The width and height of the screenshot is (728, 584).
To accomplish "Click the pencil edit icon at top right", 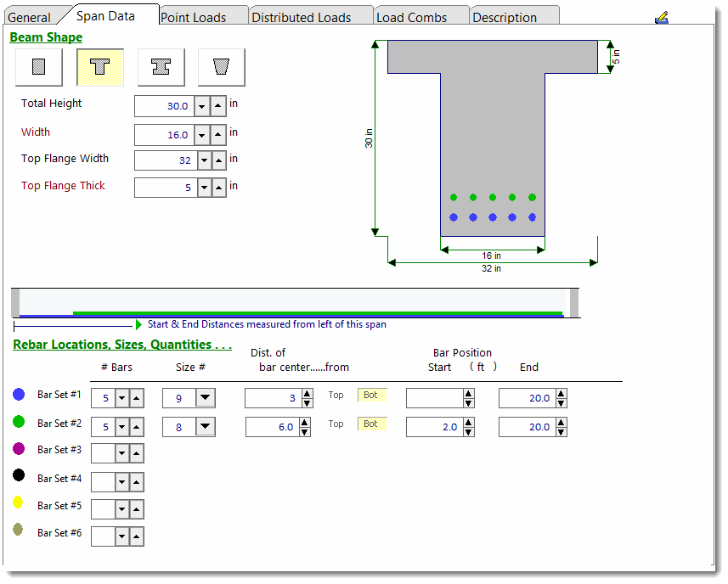I will 662,17.
